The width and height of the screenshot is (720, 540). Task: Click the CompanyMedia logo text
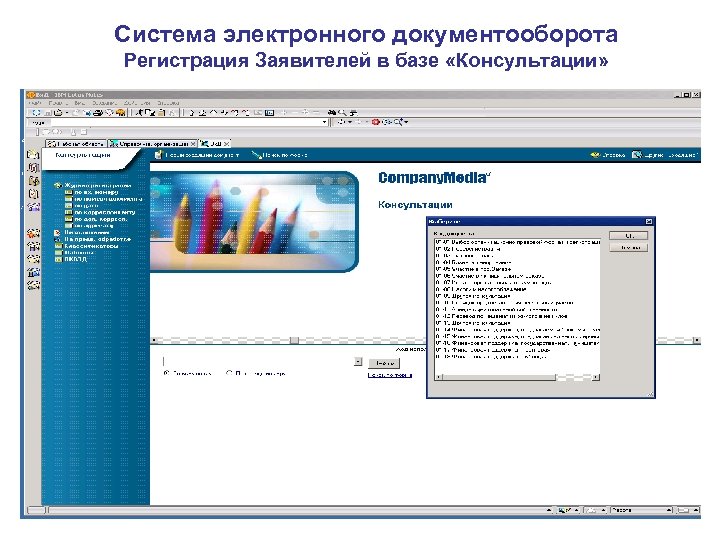pyautogui.click(x=432, y=178)
